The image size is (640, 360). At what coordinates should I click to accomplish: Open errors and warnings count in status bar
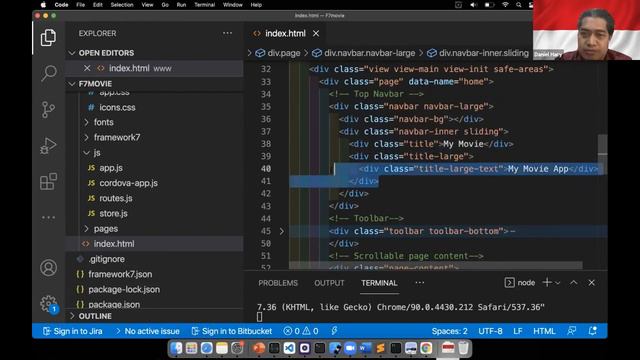301,331
